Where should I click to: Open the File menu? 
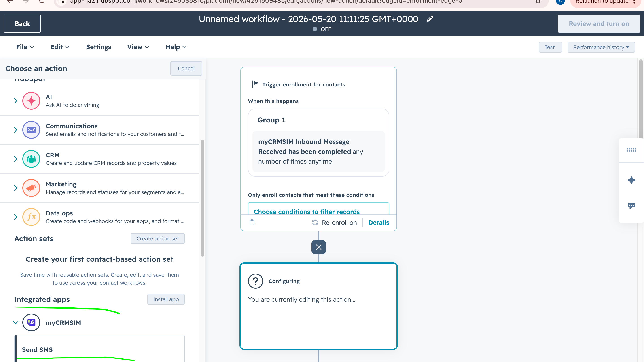(25, 47)
